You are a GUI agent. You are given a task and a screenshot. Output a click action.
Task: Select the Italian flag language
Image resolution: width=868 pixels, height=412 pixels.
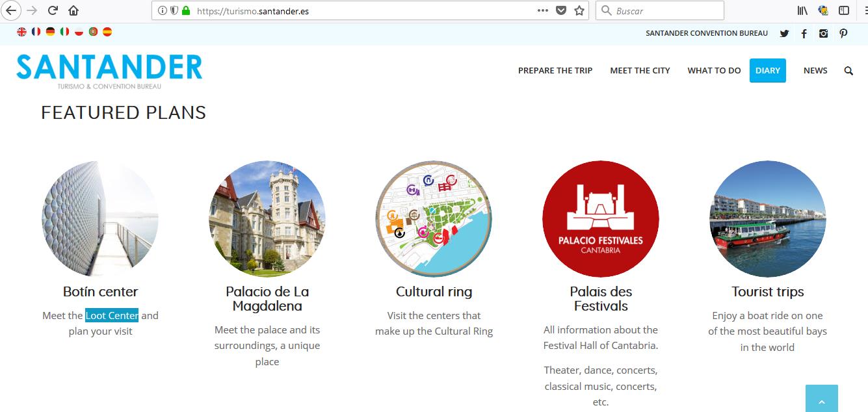64,31
